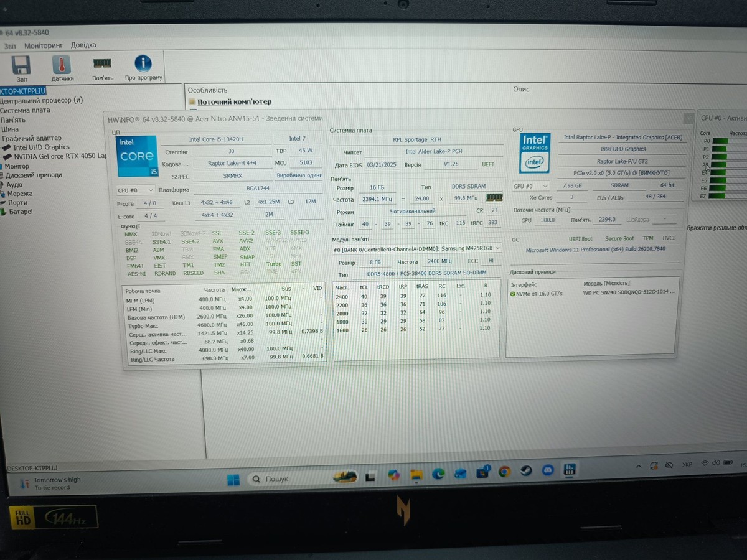This screenshot has width=747, height=560.
Task: Click the green RAM chip icon beside memory clock
Action: [x=494, y=198]
